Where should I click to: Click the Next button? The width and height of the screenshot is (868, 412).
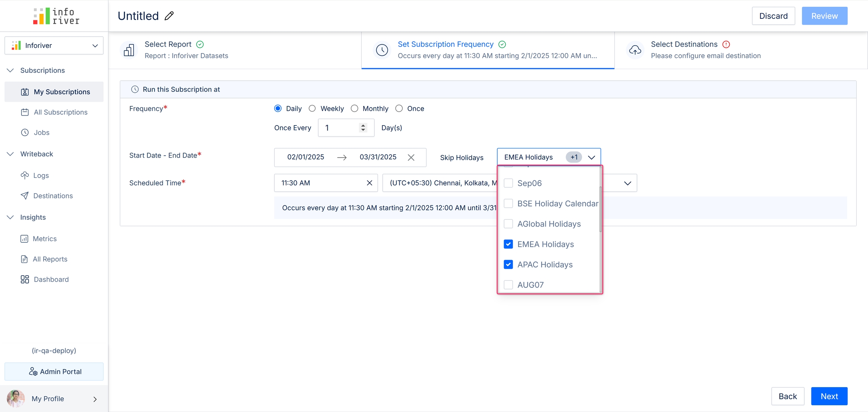tap(829, 396)
